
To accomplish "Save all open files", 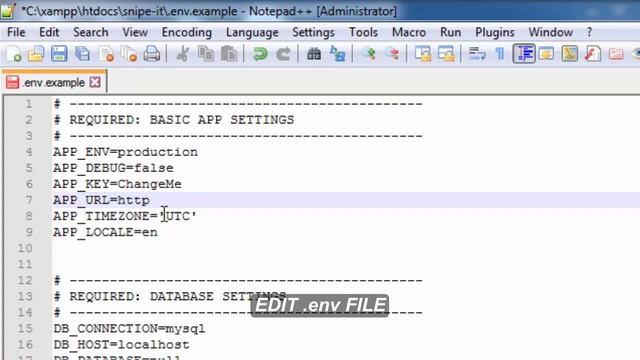I will [x=82, y=54].
